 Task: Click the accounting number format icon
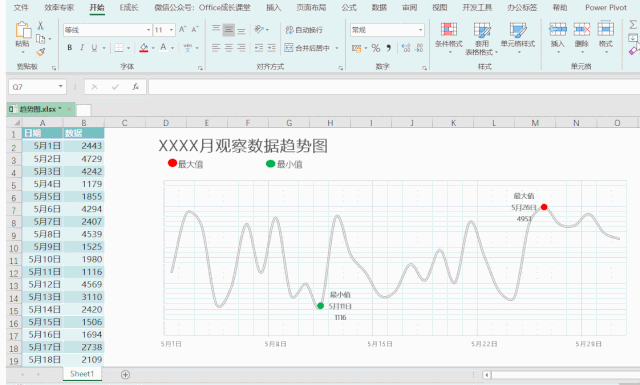[356, 48]
